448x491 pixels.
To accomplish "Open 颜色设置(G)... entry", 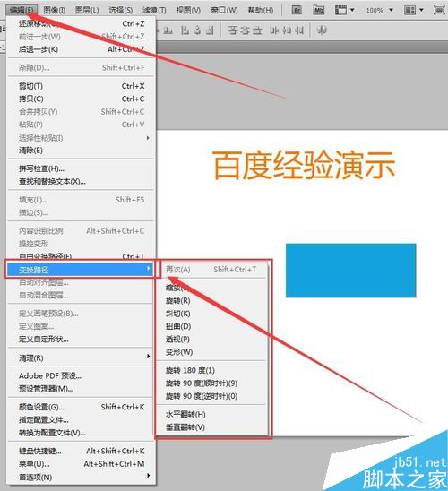I will (x=82, y=407).
